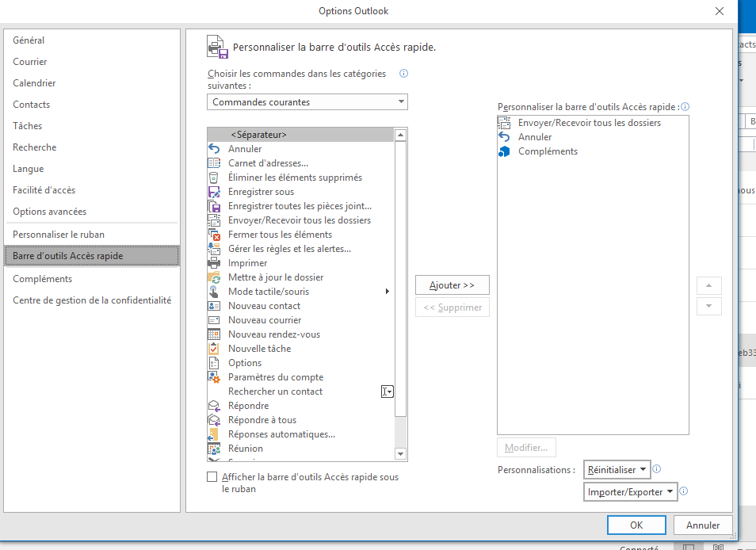Expand the Mode tactile/souris submenu arrow
Image resolution: width=756 pixels, height=550 pixels.
[388, 291]
